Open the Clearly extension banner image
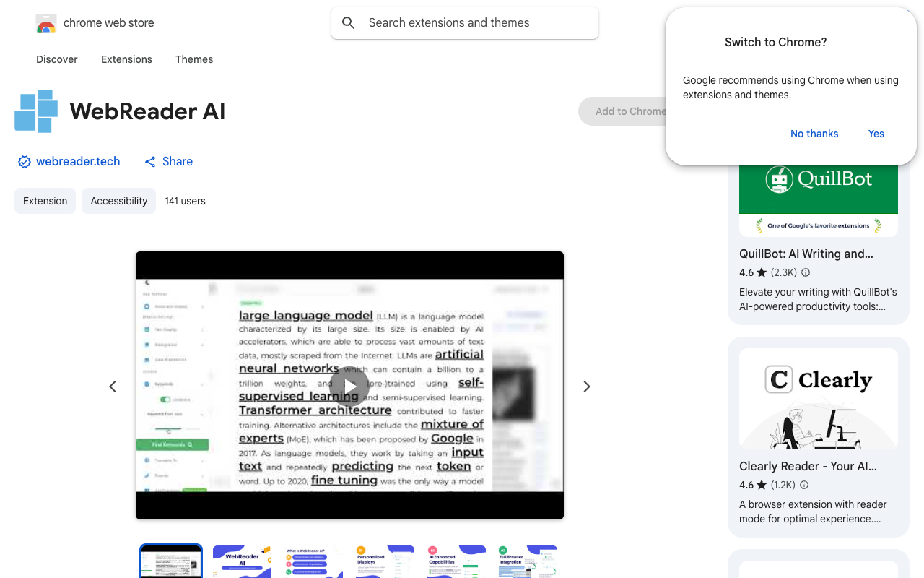 coord(819,399)
